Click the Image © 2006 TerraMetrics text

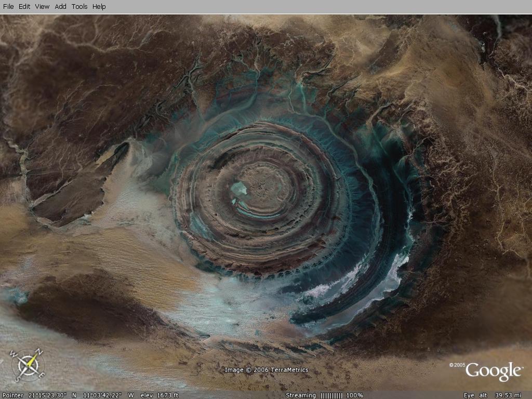[267, 370]
